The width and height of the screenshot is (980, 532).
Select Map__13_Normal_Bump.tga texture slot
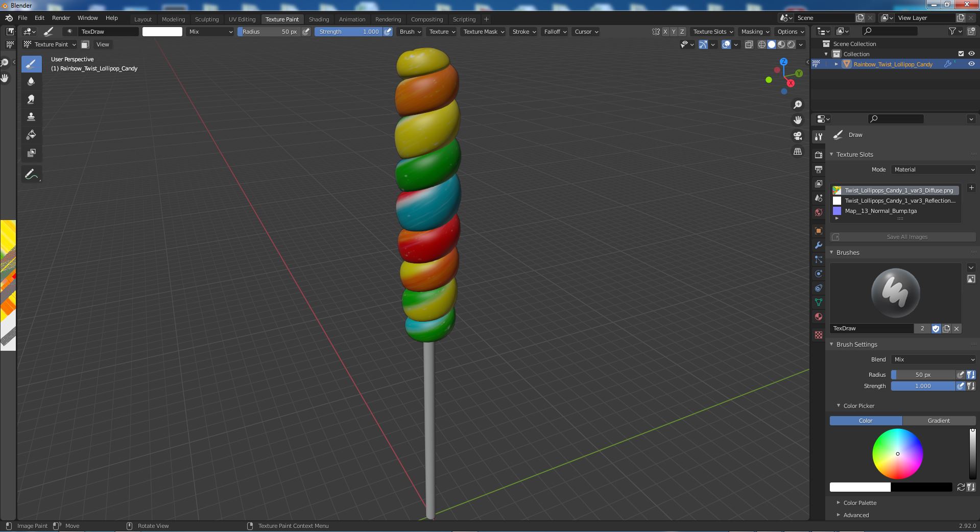pos(896,211)
